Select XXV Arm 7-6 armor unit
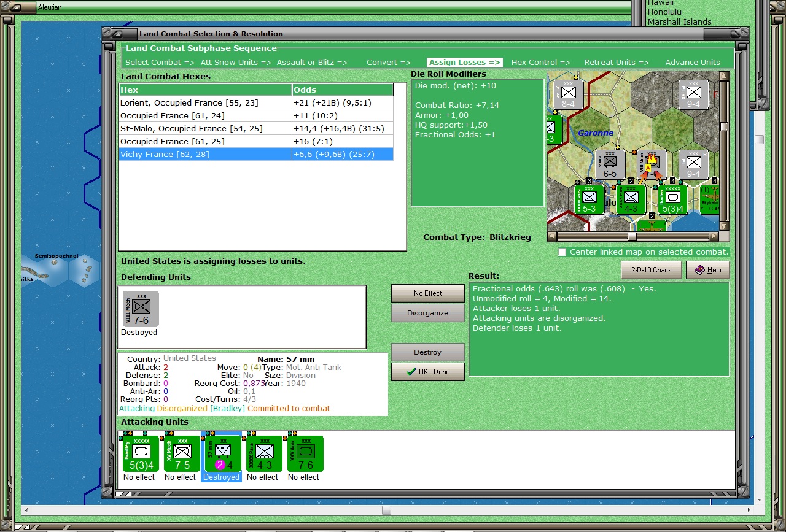 pyautogui.click(x=304, y=454)
